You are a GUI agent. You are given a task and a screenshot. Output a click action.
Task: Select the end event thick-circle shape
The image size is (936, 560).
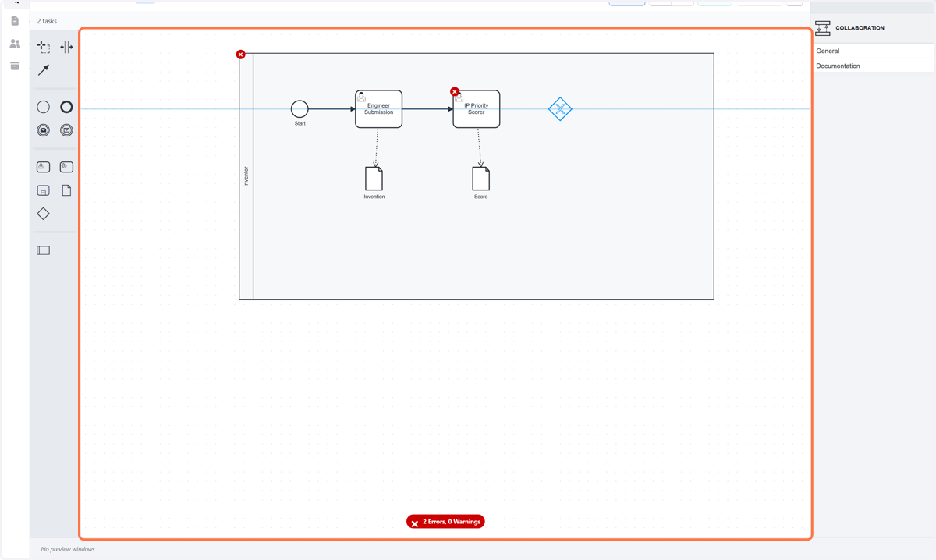[x=66, y=107]
